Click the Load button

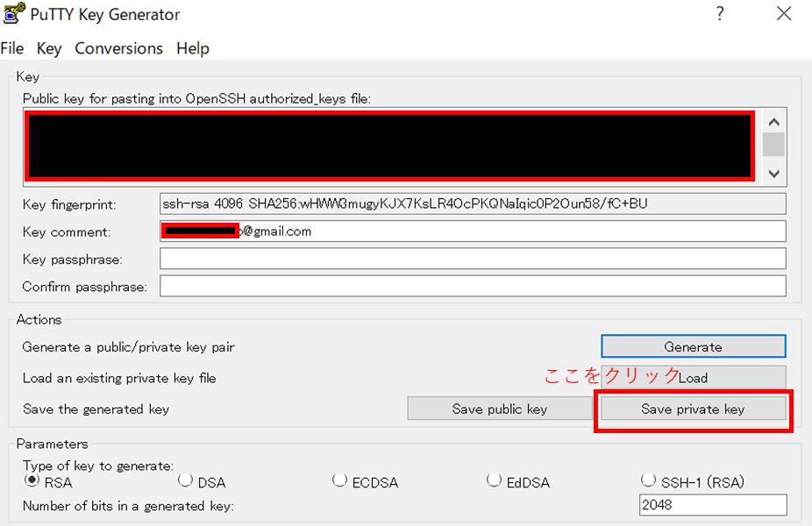click(x=694, y=378)
